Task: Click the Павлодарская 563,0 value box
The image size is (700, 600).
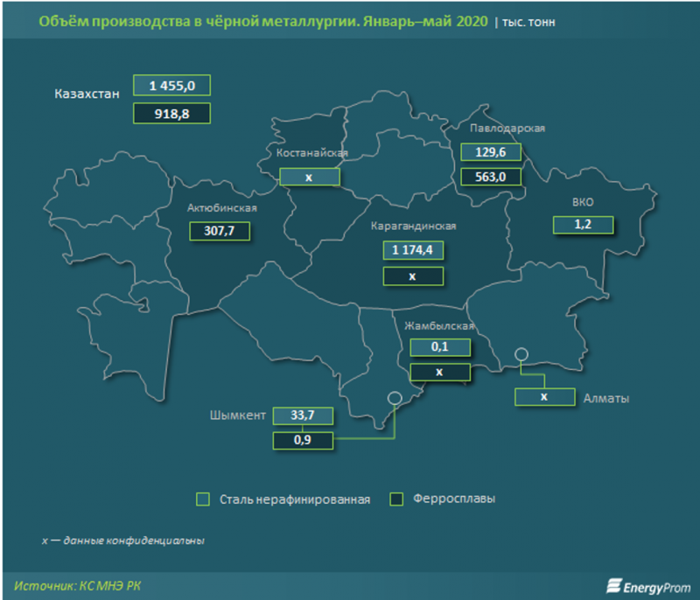Action: [490, 177]
